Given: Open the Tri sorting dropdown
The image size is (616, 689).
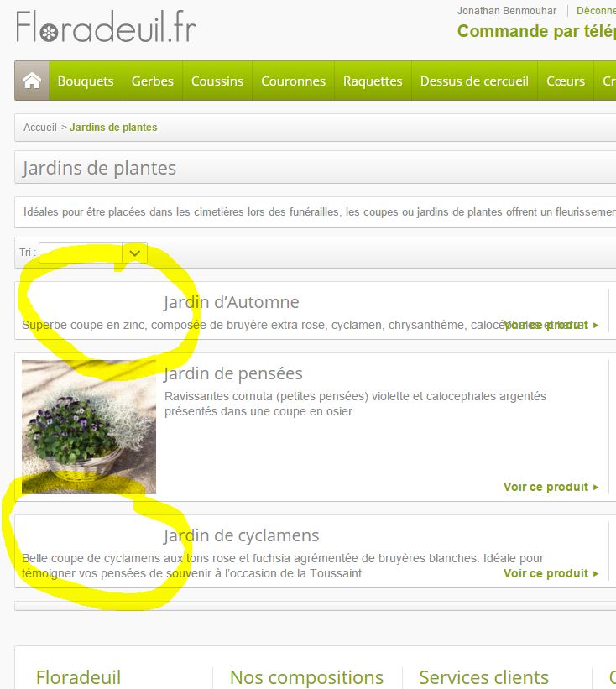Looking at the screenshot, I should point(92,253).
